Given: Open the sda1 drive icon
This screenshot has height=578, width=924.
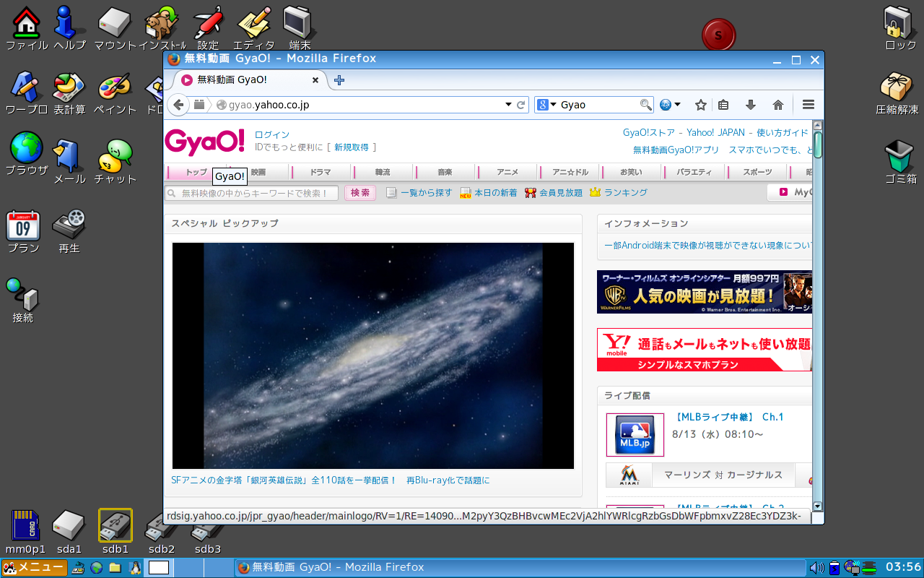Looking at the screenshot, I should 69,532.
